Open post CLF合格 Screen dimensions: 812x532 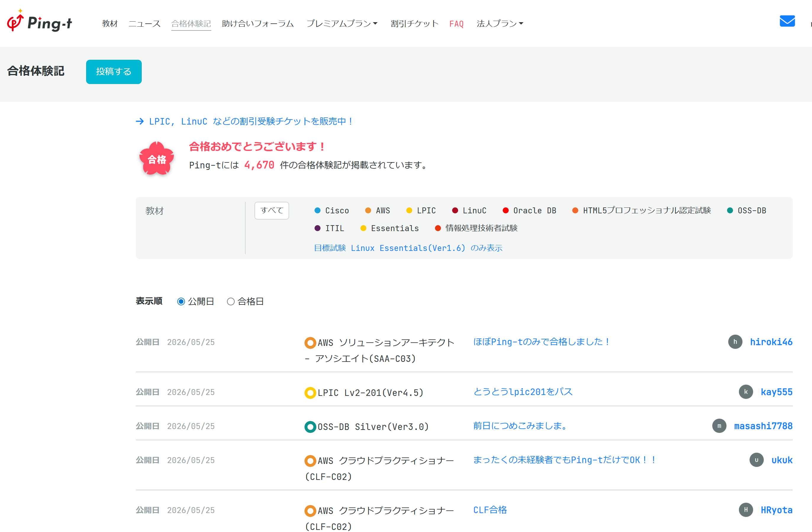490,510
